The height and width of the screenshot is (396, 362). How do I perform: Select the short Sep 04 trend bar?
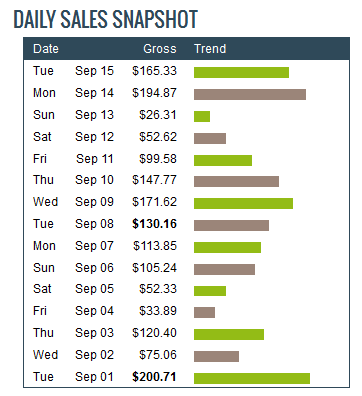[204, 312]
